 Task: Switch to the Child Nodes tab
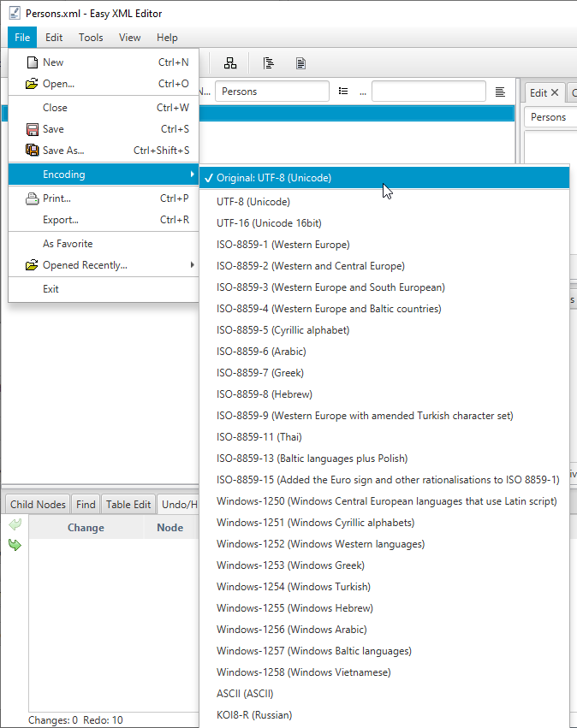pos(38,504)
